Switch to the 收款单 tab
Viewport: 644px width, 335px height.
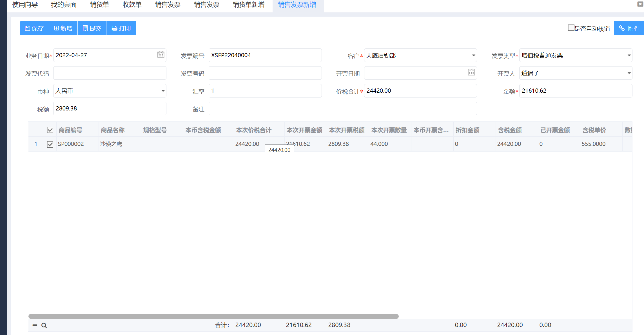click(x=132, y=5)
